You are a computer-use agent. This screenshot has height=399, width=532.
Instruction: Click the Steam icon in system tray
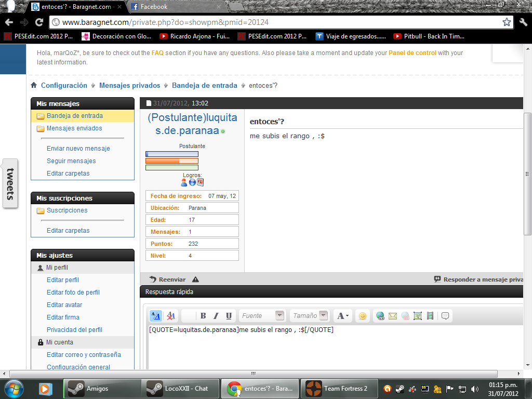pos(400,389)
